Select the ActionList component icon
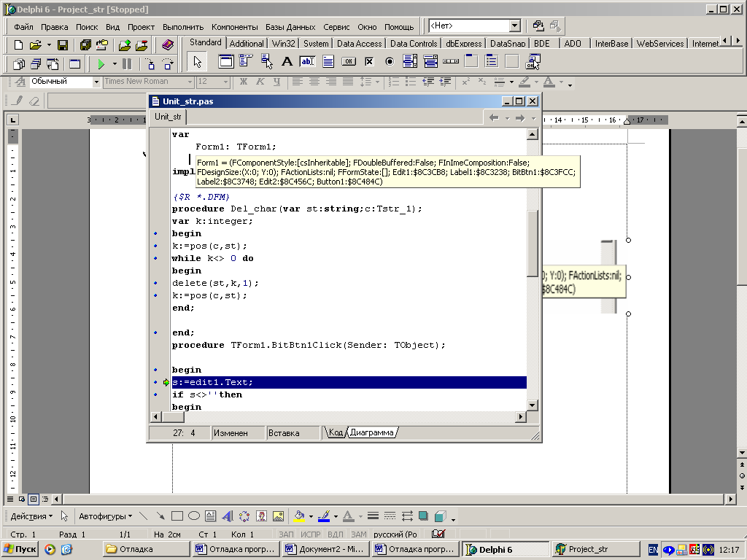The height and width of the screenshot is (560, 747). [533, 61]
